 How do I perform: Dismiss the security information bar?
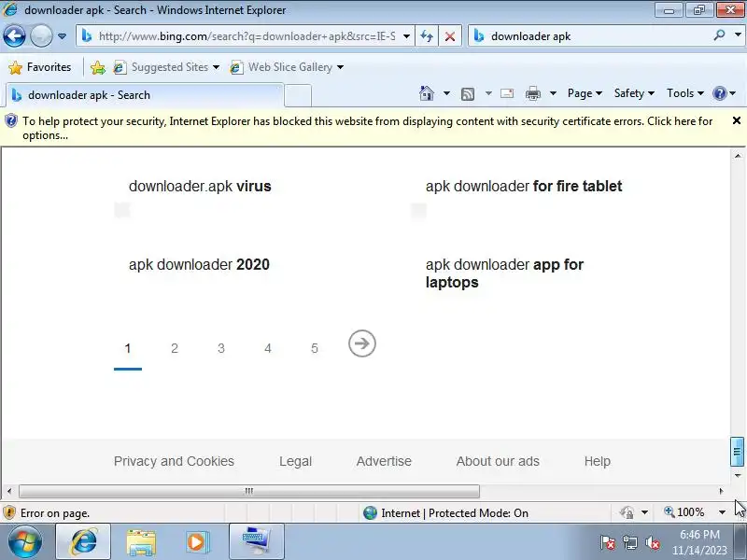click(736, 120)
